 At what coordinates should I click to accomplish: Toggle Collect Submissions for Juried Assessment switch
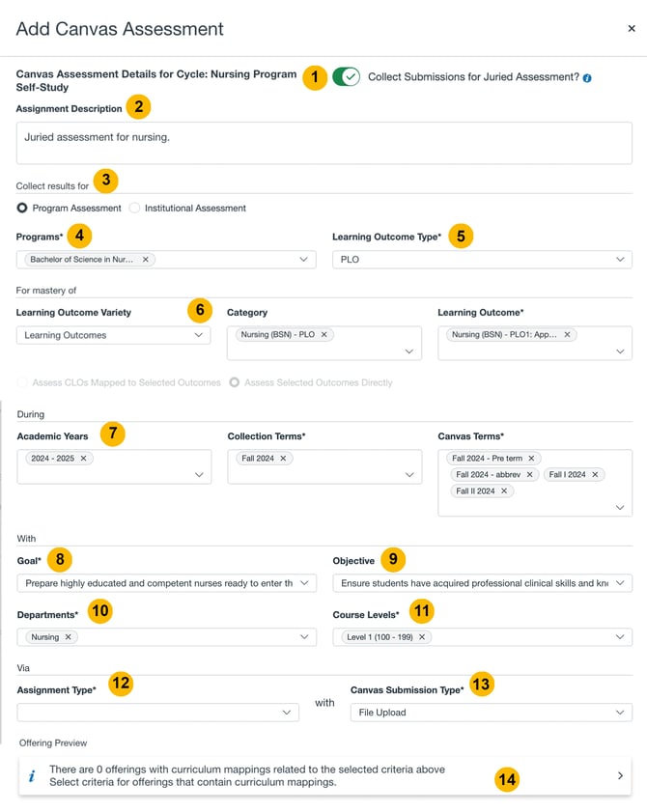tap(346, 76)
